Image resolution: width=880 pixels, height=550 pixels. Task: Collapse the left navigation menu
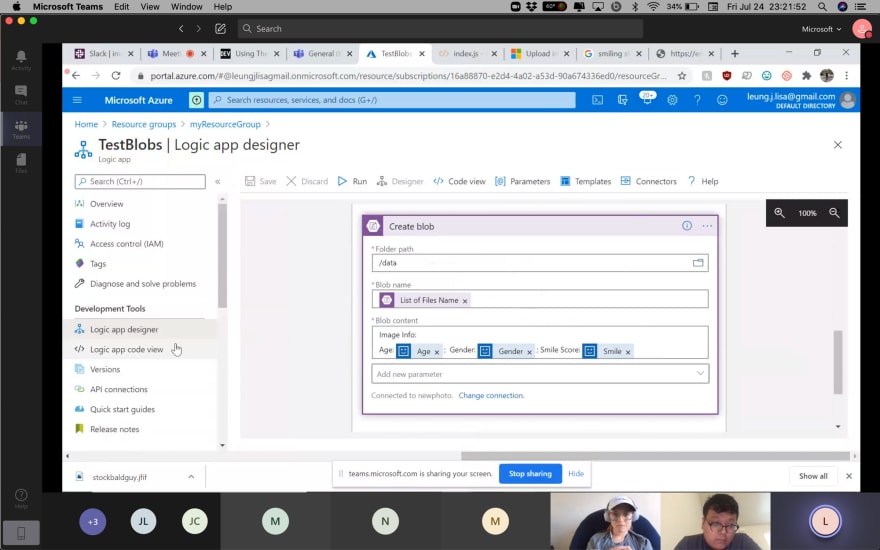218,181
